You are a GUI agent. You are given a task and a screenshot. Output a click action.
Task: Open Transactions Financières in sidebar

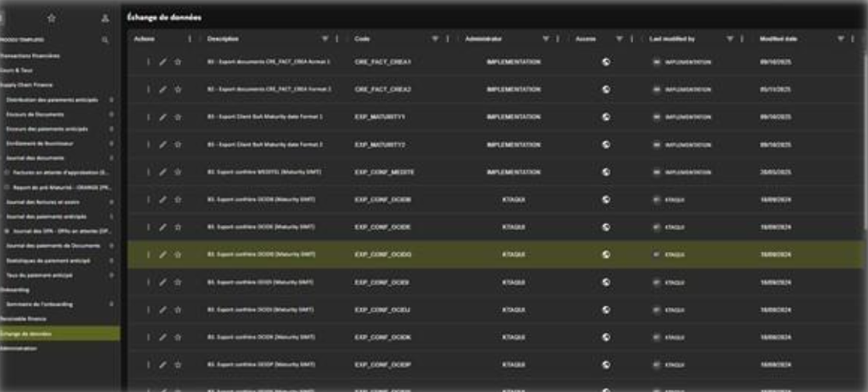(30, 56)
